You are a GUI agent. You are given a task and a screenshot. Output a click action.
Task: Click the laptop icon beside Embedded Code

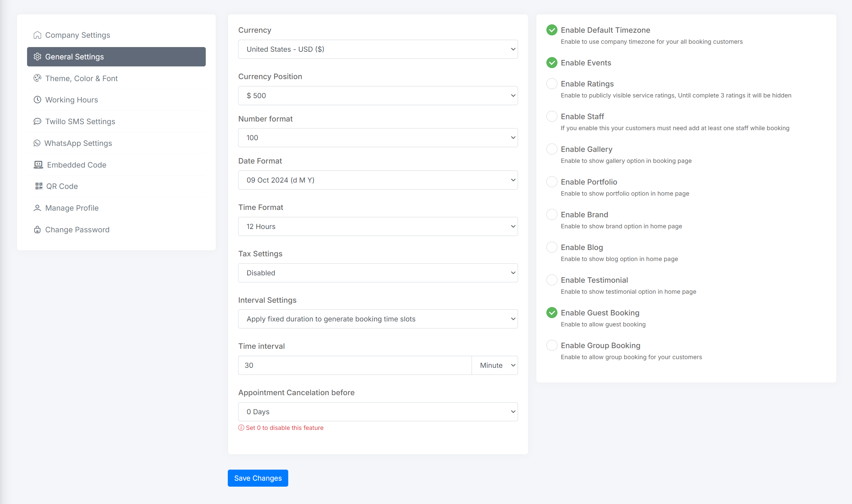(38, 165)
